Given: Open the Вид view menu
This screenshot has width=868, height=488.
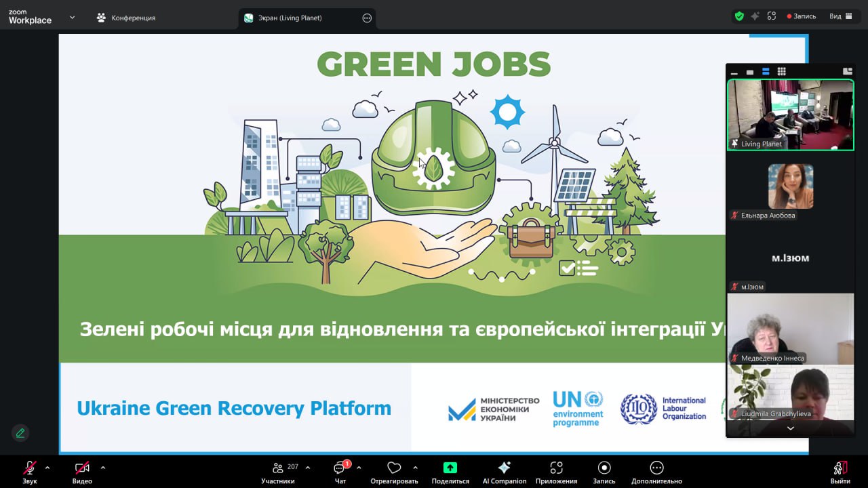Looking at the screenshot, I should [x=841, y=16].
